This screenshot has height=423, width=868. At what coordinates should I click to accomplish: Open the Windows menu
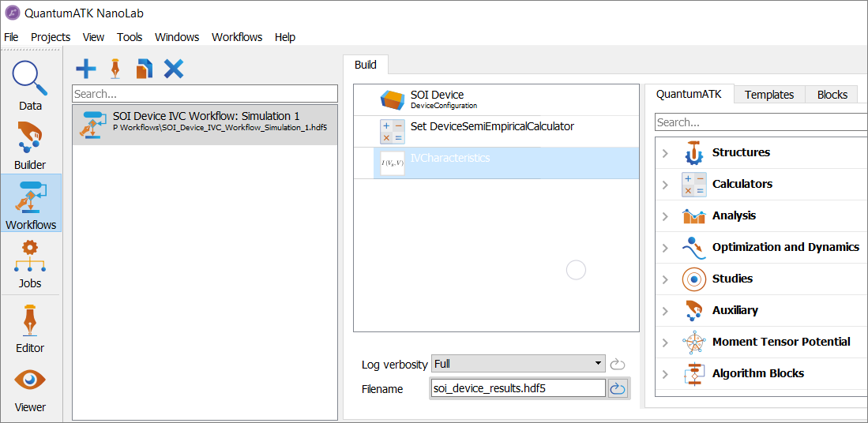[177, 37]
